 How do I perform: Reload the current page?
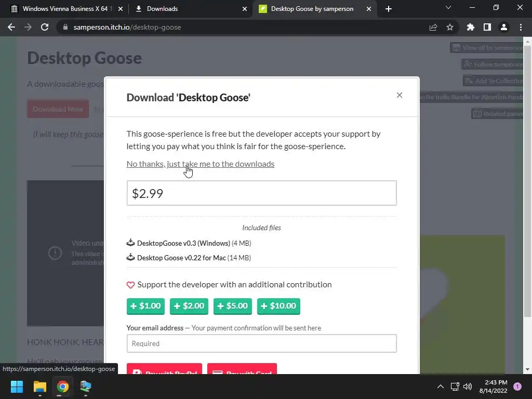[x=45, y=27]
